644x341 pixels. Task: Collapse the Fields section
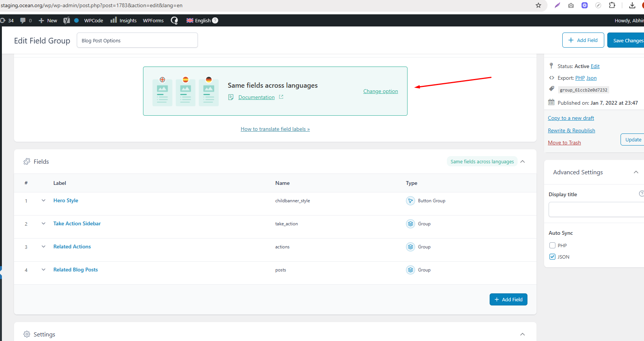(x=523, y=161)
